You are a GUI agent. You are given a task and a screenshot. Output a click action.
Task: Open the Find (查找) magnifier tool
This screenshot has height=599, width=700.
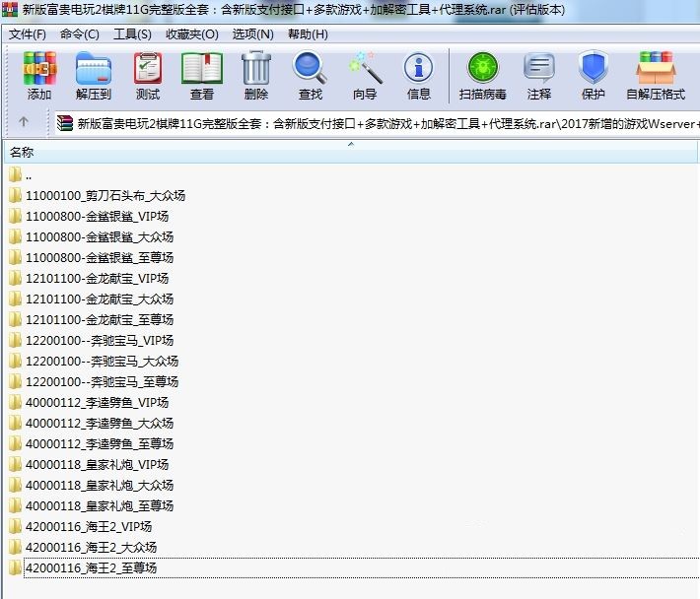311,76
